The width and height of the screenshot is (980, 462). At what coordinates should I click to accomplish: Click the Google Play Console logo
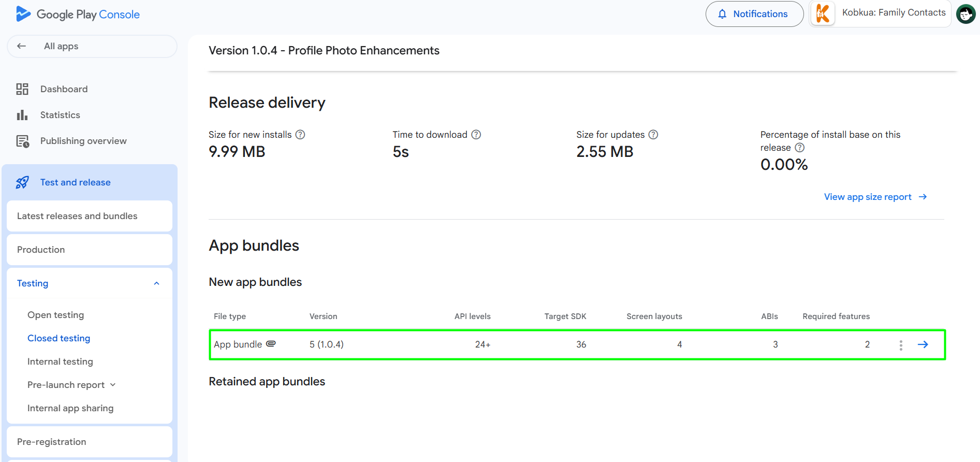78,15
